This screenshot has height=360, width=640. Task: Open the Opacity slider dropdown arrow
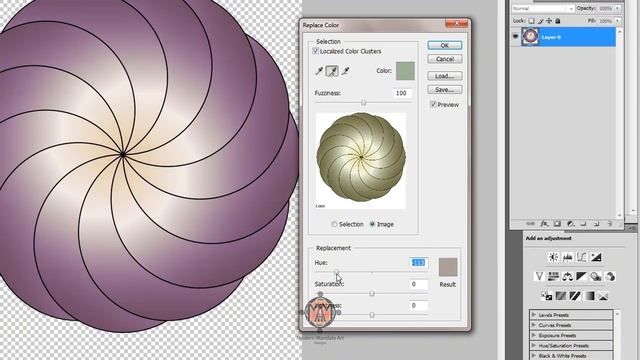click(618, 8)
